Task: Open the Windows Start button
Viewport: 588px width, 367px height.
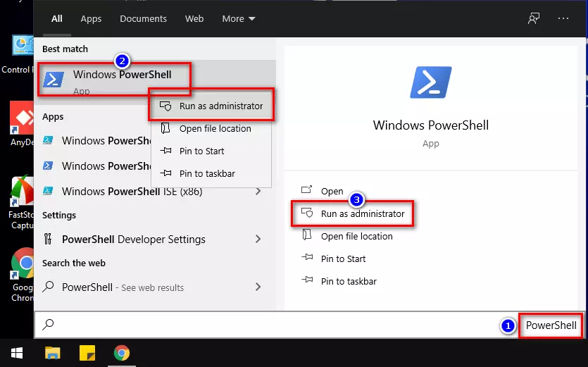Action: (17, 353)
